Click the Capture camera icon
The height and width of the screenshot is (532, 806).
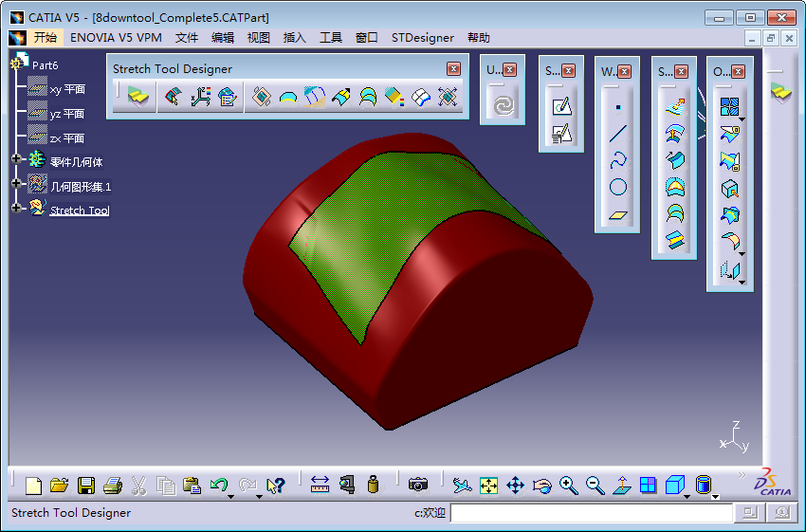(x=418, y=486)
